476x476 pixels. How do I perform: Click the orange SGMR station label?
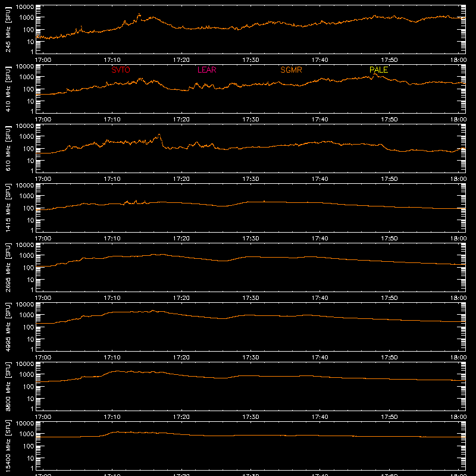click(x=291, y=70)
